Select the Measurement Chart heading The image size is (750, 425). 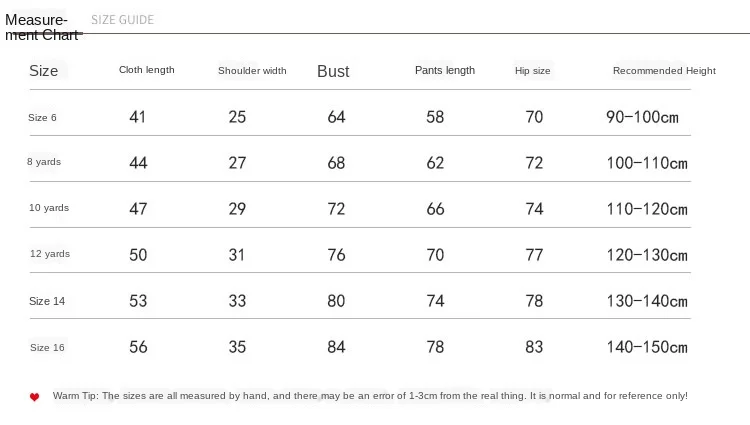click(x=41, y=27)
